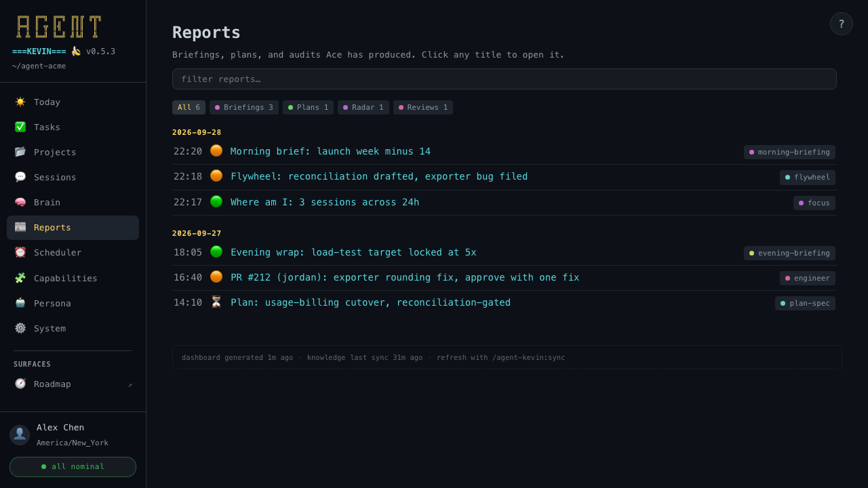Focus the filter reports search field
This screenshot has width=868, height=488.
click(505, 79)
